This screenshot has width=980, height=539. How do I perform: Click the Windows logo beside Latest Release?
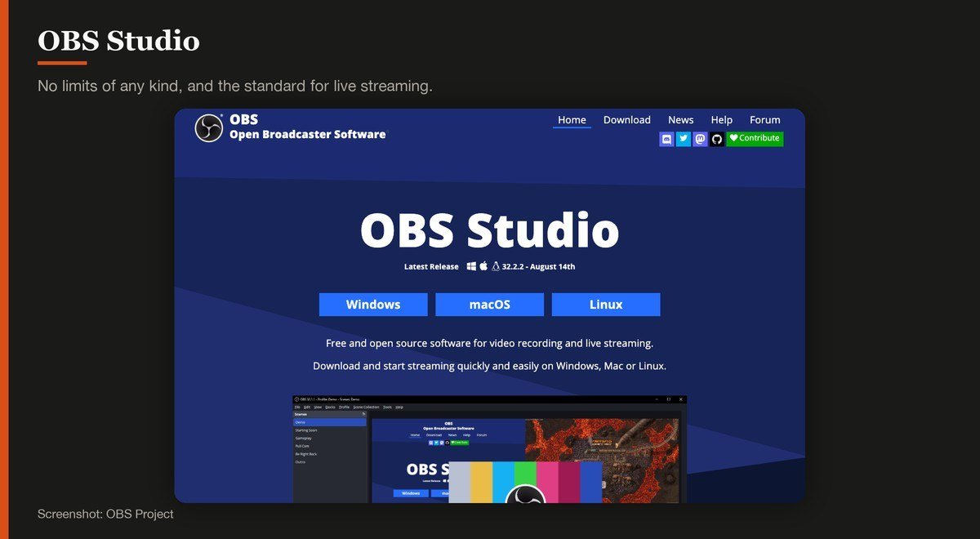click(x=471, y=266)
